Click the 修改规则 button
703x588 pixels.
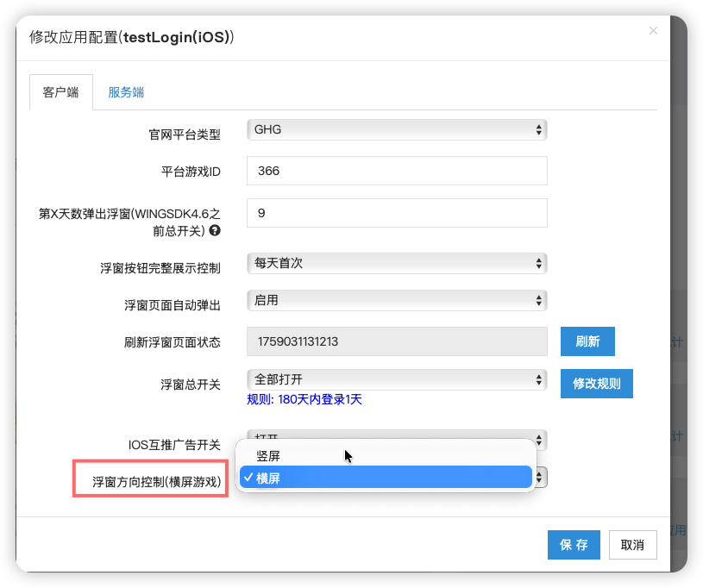[x=596, y=384]
